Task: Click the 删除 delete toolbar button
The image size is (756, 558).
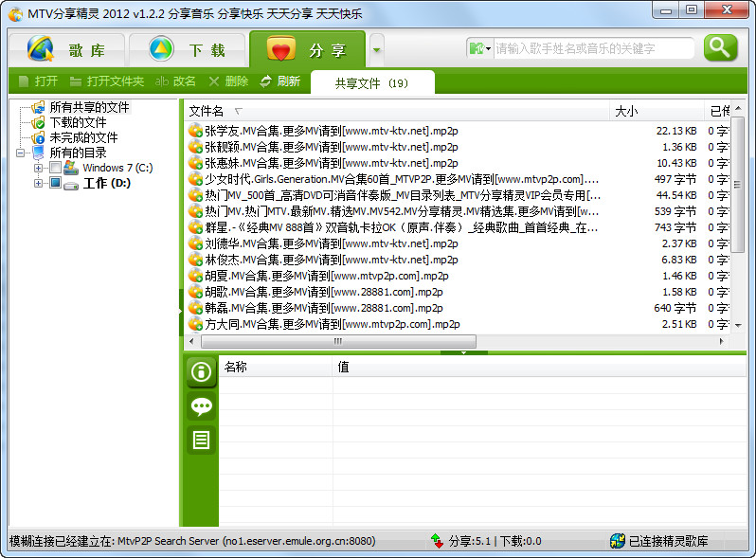Action: click(x=228, y=81)
